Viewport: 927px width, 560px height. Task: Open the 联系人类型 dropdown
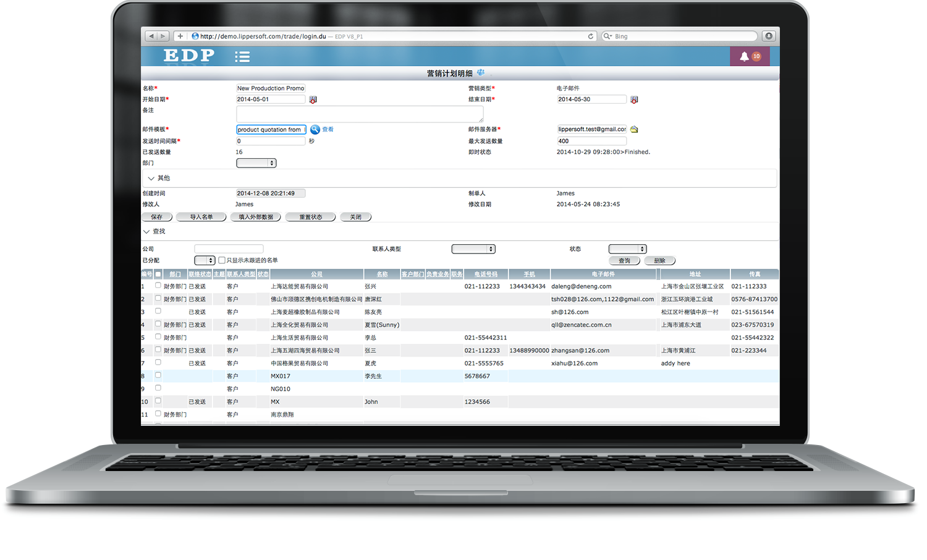pos(473,249)
